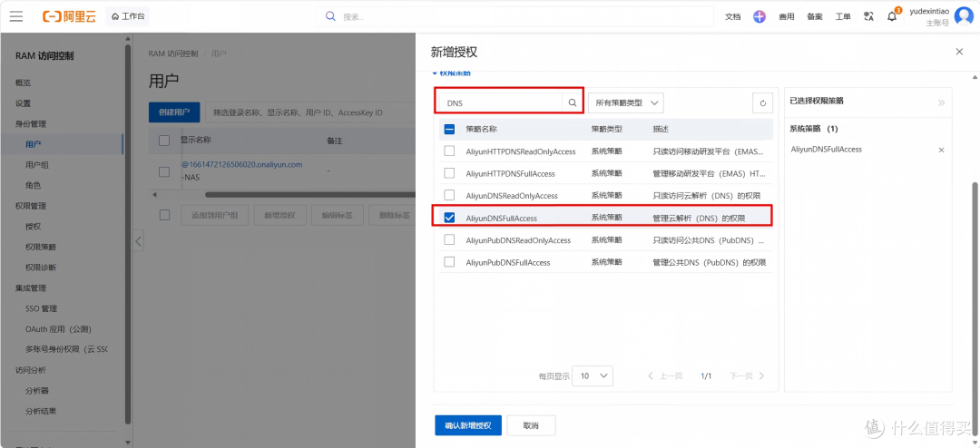Click the purple plus assistant icon

pos(759,17)
